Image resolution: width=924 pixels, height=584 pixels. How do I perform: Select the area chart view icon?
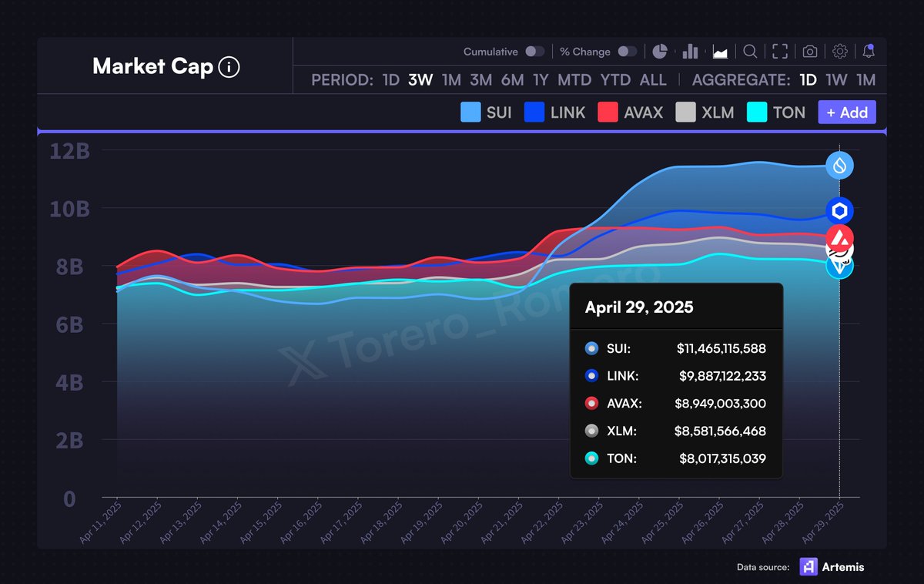tap(718, 51)
